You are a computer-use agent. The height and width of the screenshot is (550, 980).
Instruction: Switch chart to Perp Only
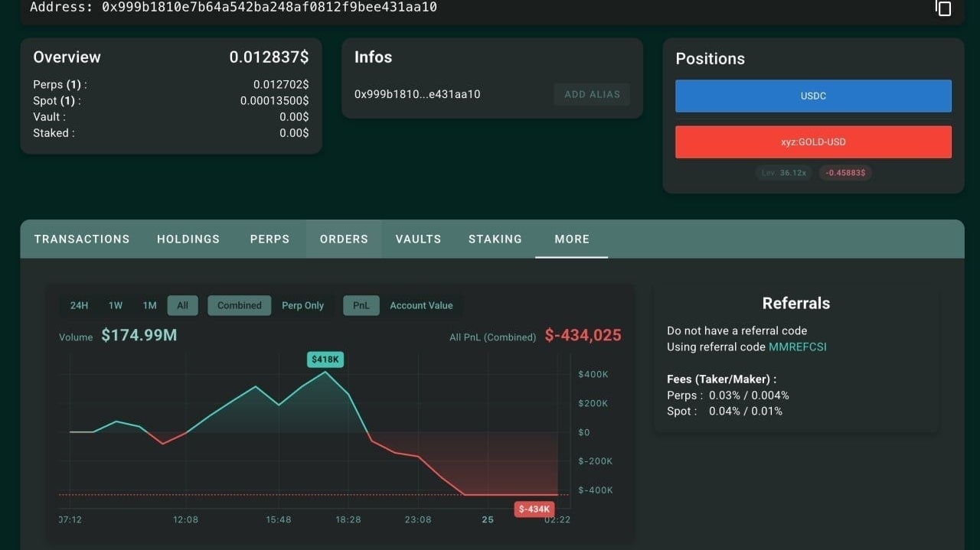(302, 305)
